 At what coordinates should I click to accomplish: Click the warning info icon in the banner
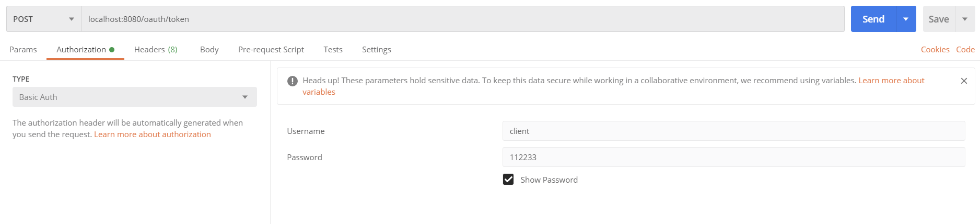tap(293, 81)
